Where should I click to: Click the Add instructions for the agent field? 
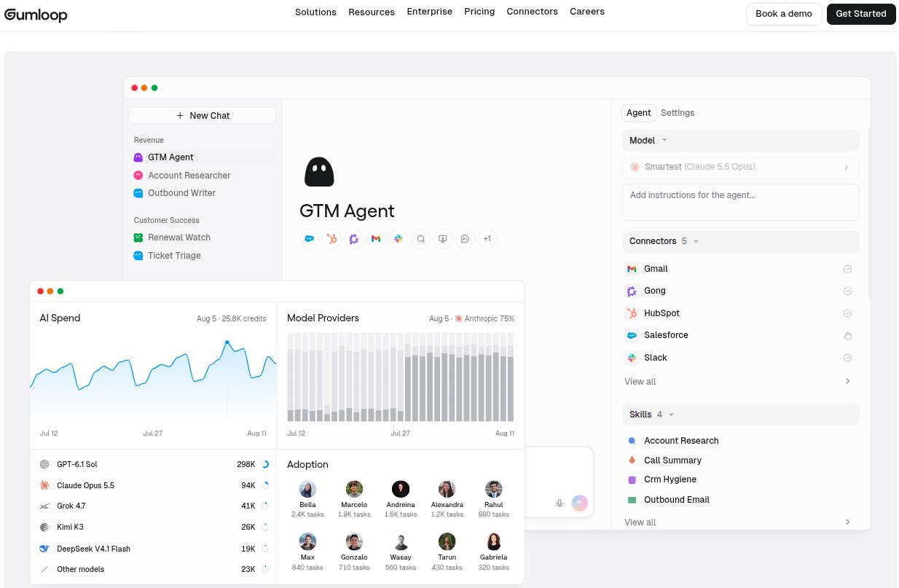pyautogui.click(x=741, y=203)
